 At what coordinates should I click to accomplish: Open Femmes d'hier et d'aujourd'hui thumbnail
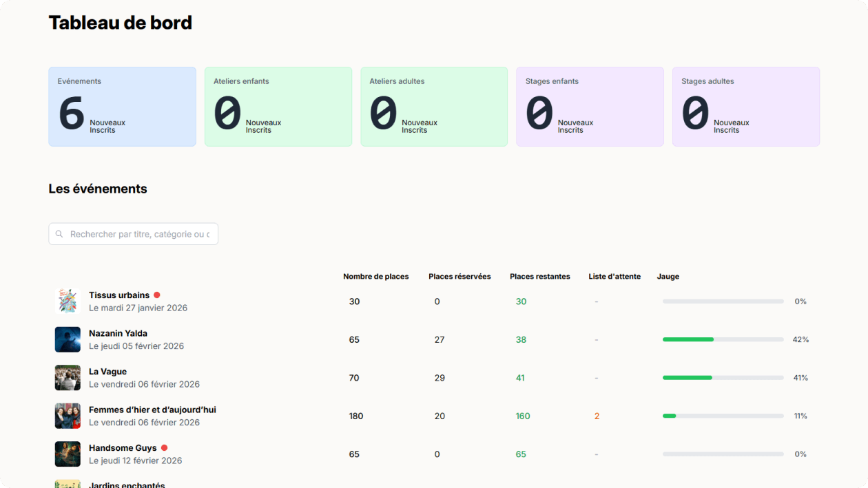[x=68, y=416]
